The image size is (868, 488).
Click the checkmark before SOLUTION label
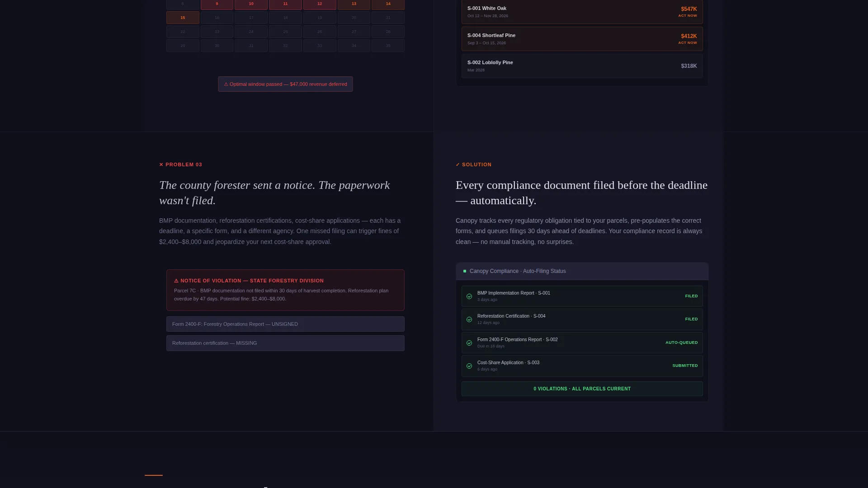(458, 164)
